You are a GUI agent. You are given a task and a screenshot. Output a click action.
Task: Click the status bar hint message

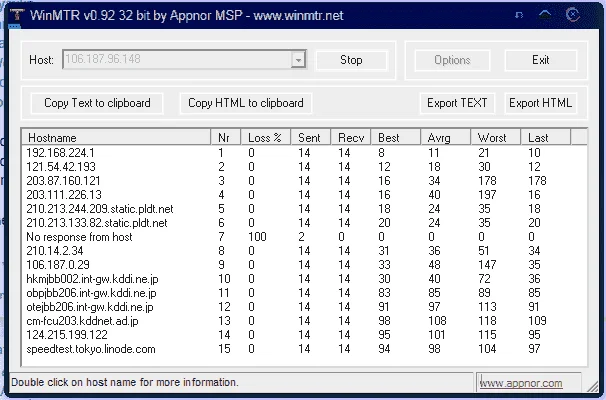(125, 382)
